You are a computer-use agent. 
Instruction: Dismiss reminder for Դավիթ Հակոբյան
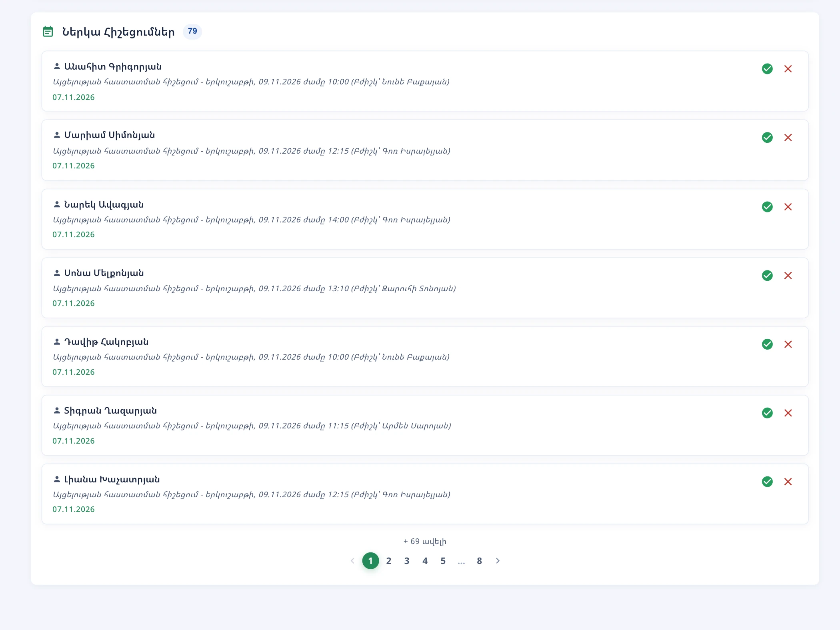pyautogui.click(x=788, y=344)
